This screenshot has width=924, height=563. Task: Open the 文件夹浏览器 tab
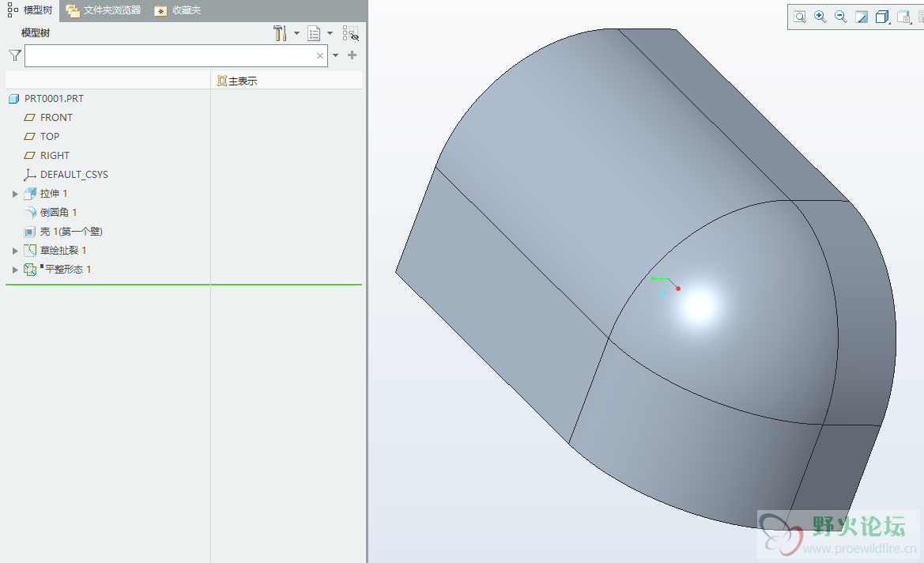(104, 10)
